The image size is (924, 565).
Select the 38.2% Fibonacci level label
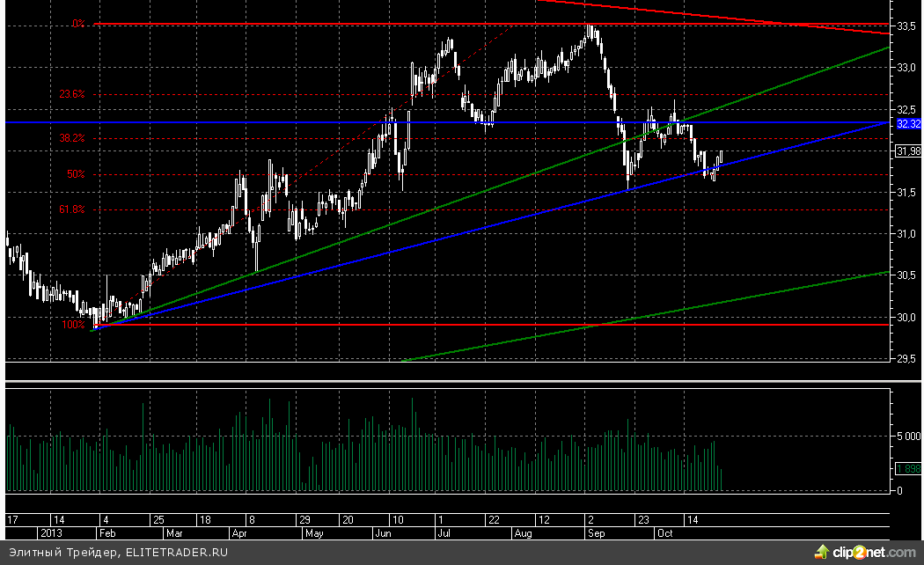click(x=72, y=138)
